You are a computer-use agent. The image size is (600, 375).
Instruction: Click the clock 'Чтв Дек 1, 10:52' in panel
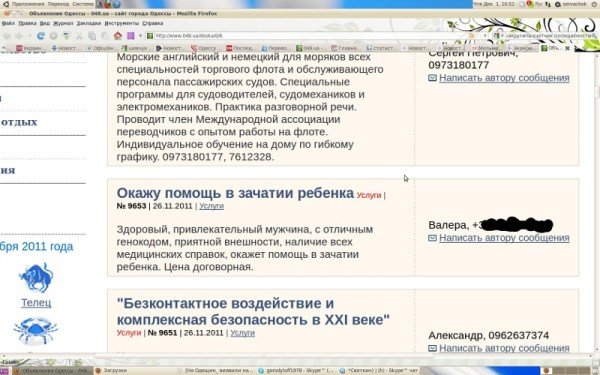click(x=494, y=4)
